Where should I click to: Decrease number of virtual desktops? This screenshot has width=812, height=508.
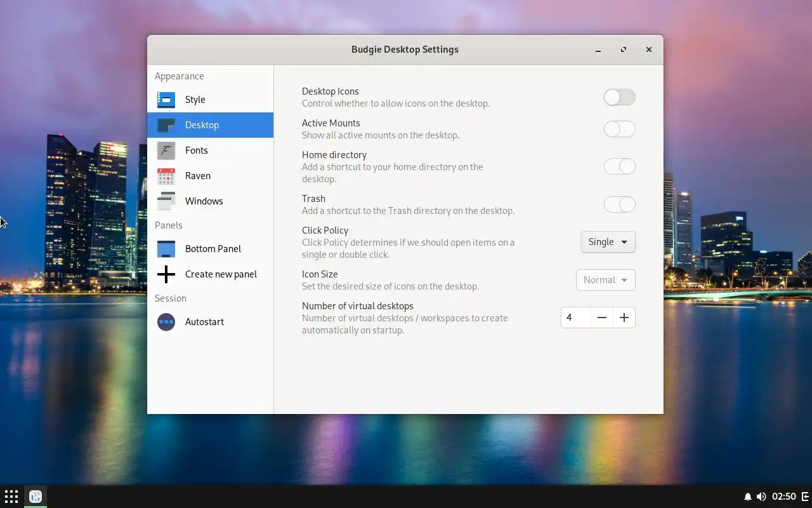[x=602, y=317]
